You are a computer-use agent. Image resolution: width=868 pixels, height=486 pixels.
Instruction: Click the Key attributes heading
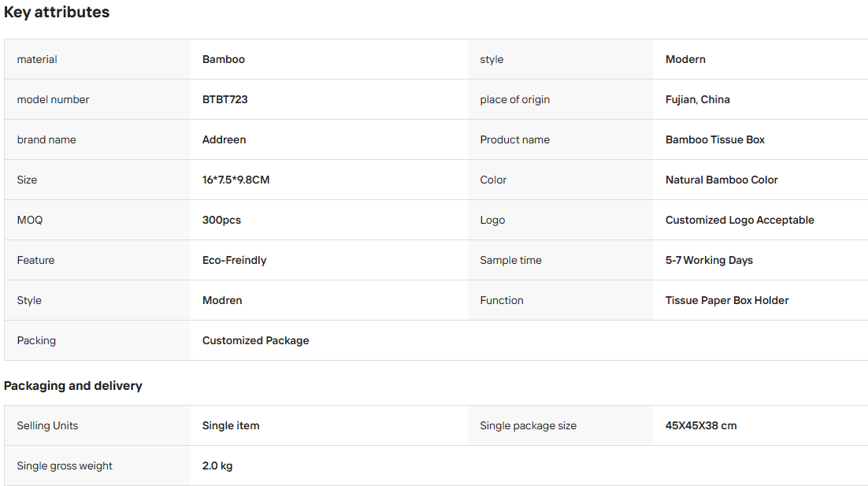pos(57,12)
